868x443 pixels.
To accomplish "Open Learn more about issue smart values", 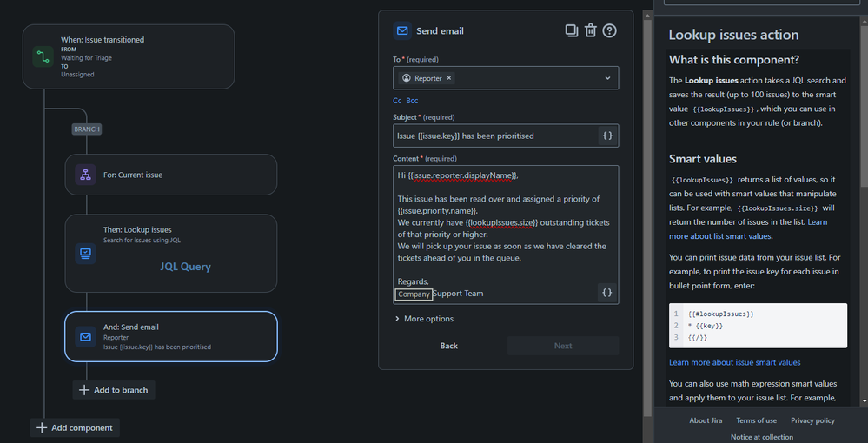I will [x=734, y=363].
